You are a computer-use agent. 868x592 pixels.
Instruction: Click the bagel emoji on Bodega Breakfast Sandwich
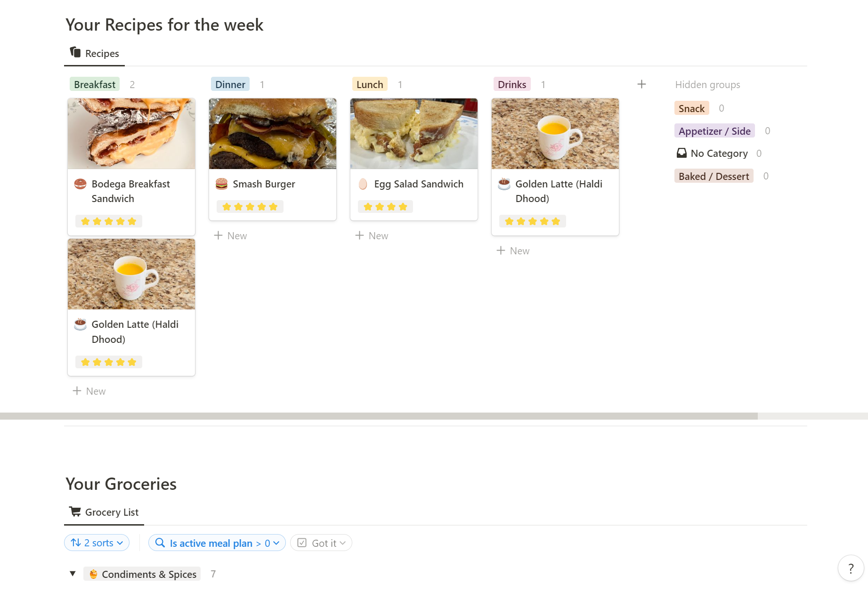(x=81, y=184)
